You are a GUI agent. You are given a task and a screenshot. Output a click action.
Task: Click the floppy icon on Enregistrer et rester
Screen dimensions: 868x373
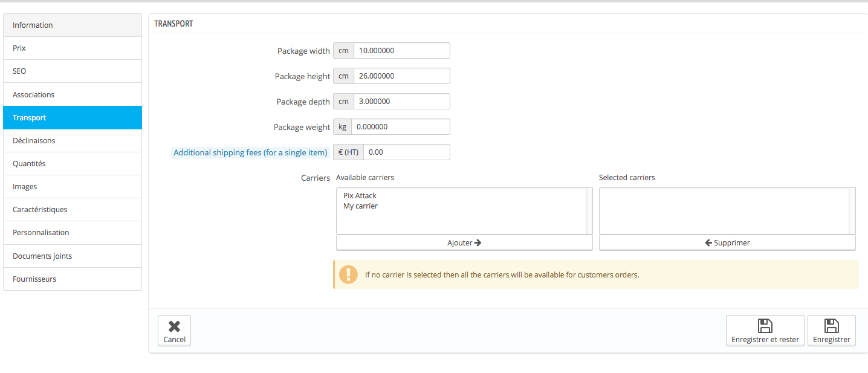click(765, 326)
